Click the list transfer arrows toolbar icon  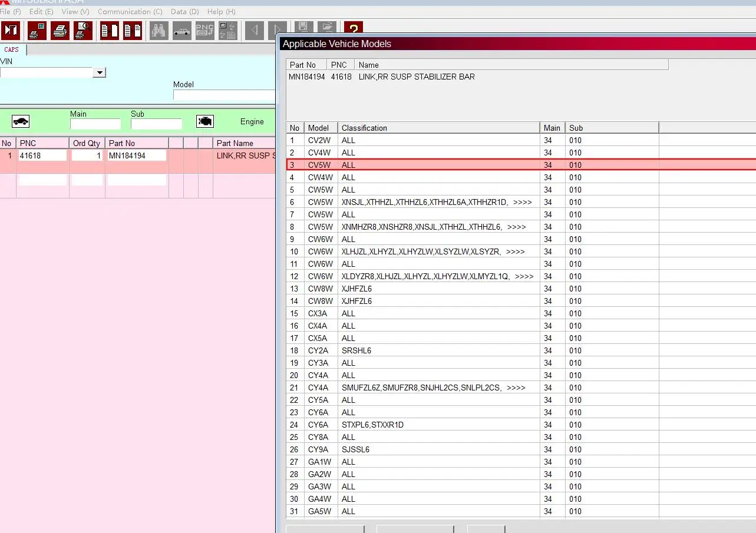pos(227,30)
